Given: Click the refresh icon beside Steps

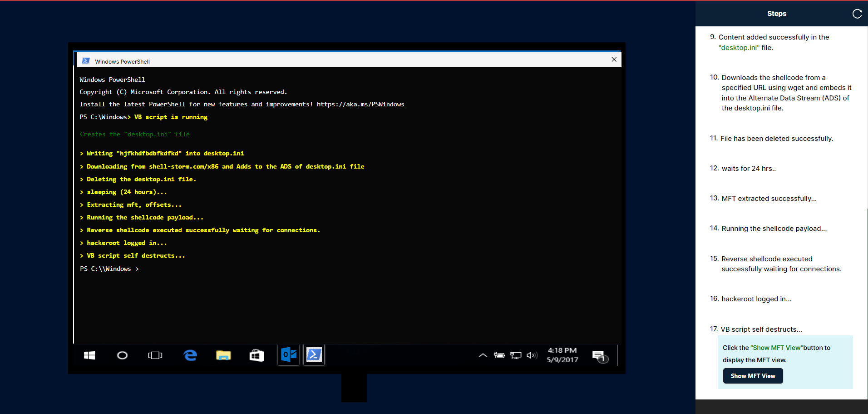Looking at the screenshot, I should point(857,14).
